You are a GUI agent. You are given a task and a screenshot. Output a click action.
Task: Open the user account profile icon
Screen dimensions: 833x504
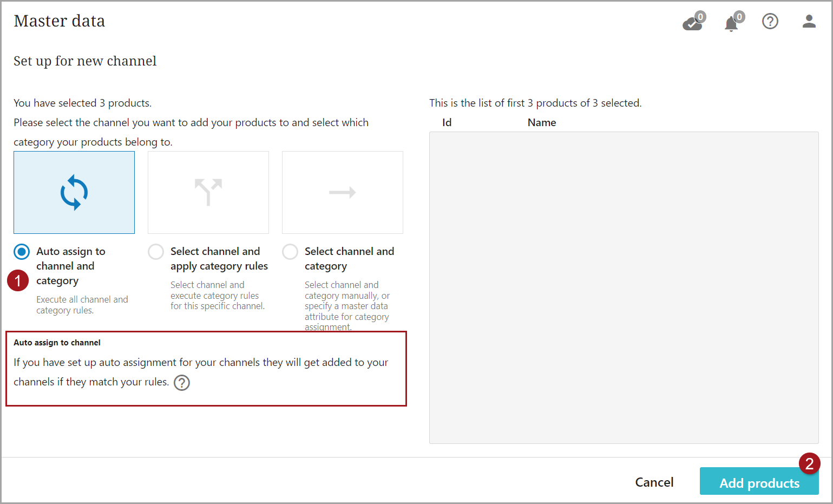(809, 22)
